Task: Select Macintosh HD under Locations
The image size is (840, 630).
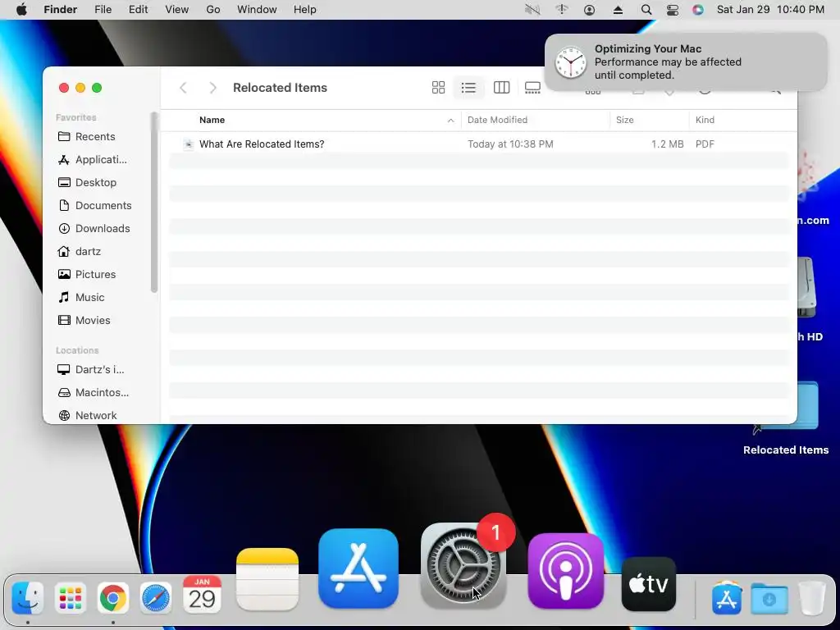Action: pos(93,393)
